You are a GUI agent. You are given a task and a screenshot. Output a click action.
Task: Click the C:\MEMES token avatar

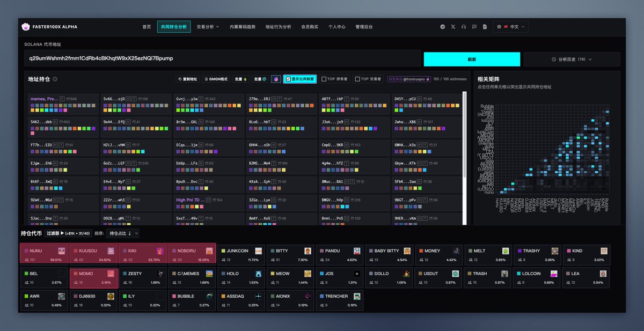tap(209, 274)
